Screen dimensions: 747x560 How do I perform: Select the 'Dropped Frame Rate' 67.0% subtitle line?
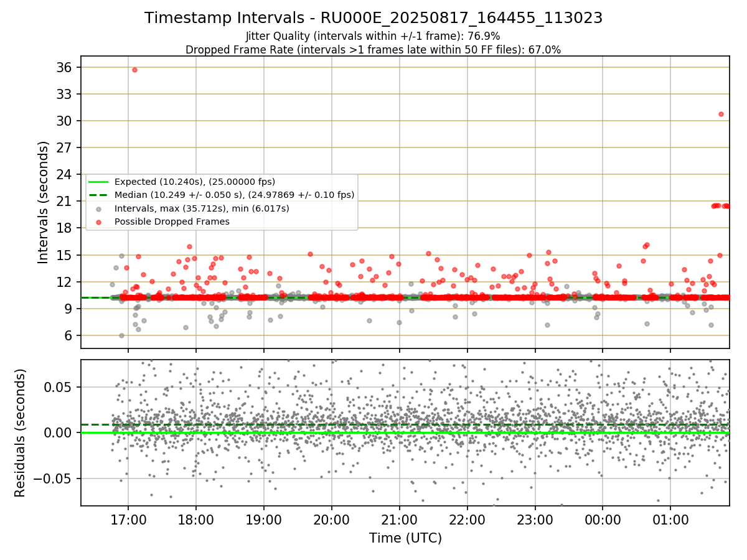pyautogui.click(x=374, y=50)
